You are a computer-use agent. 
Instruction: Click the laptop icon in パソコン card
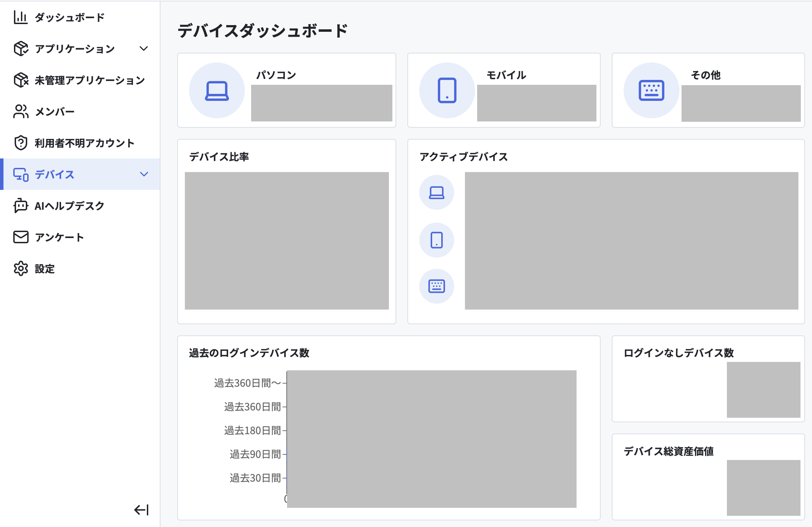click(217, 91)
